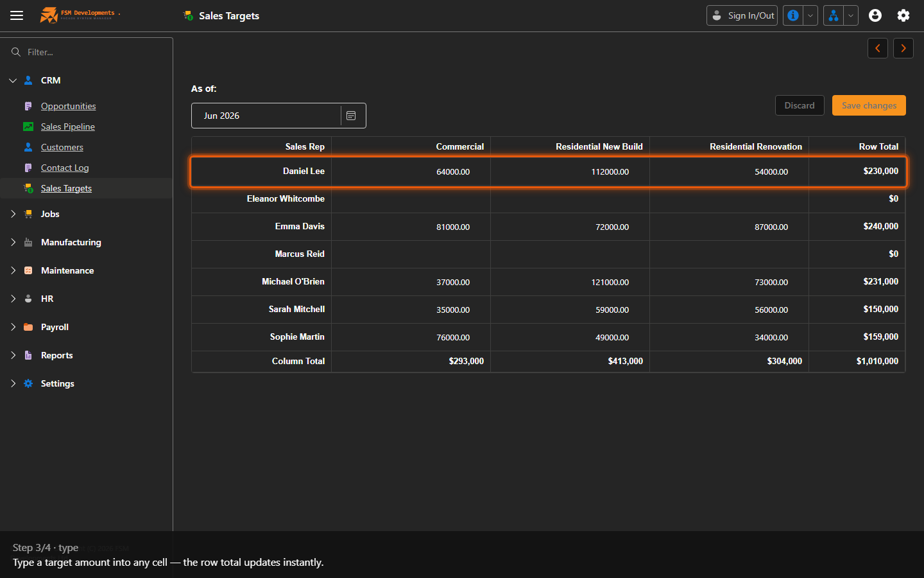This screenshot has width=924, height=578.
Task: Click the blue info icon button
Action: (x=793, y=15)
